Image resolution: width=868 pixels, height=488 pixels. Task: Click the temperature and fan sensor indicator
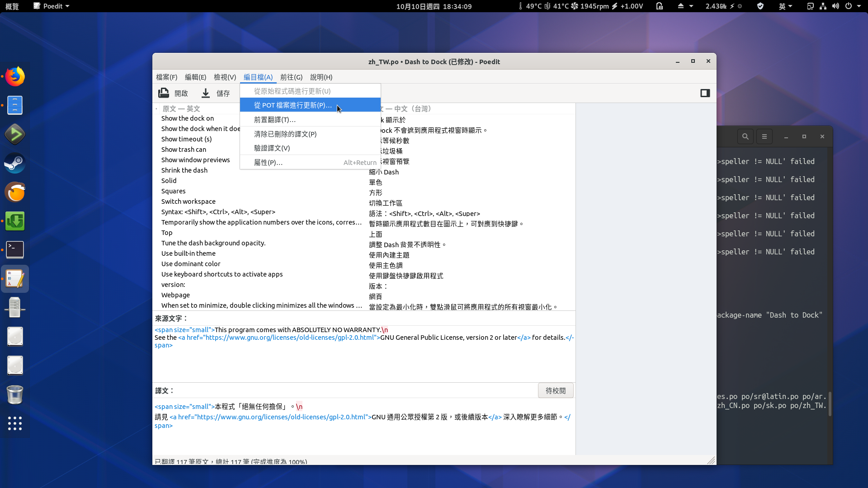(x=581, y=6)
